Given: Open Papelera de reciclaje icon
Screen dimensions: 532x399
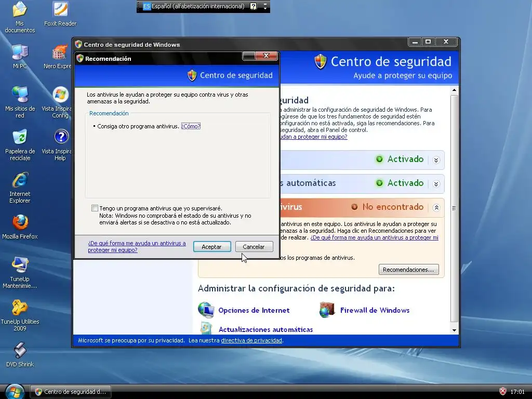Looking at the screenshot, I should pyautogui.click(x=20, y=145).
